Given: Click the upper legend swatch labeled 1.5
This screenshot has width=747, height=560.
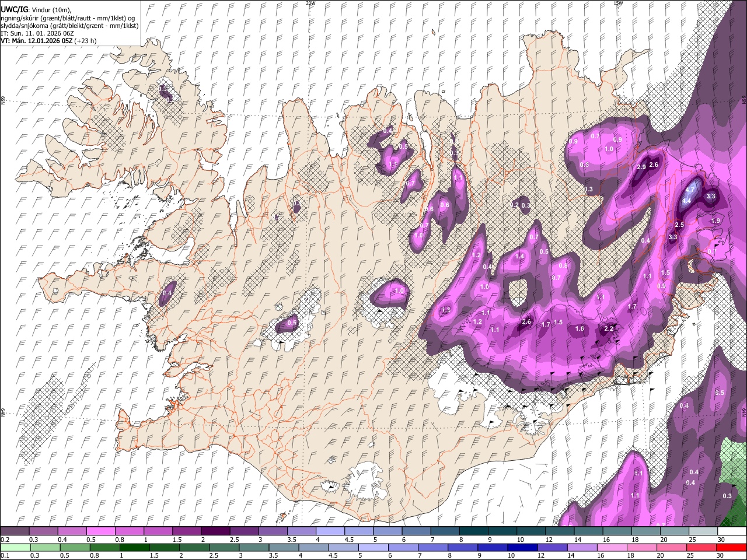Looking at the screenshot, I should (x=187, y=531).
